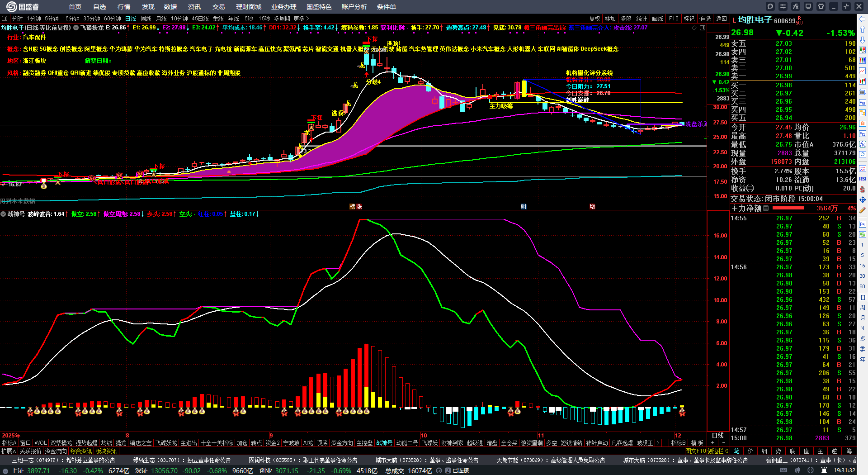Open the 指标B indicator group dropdown
This screenshot has width=868, height=475.
(678, 443)
